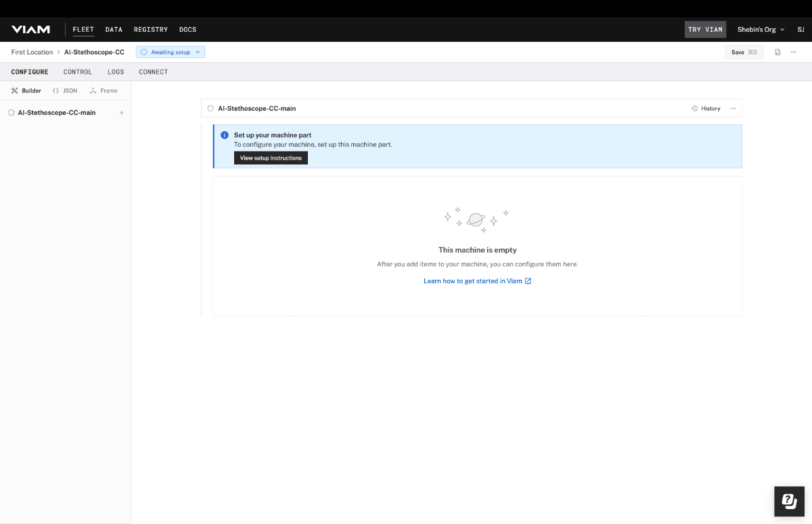Click the plus icon to add a component

[x=122, y=113]
